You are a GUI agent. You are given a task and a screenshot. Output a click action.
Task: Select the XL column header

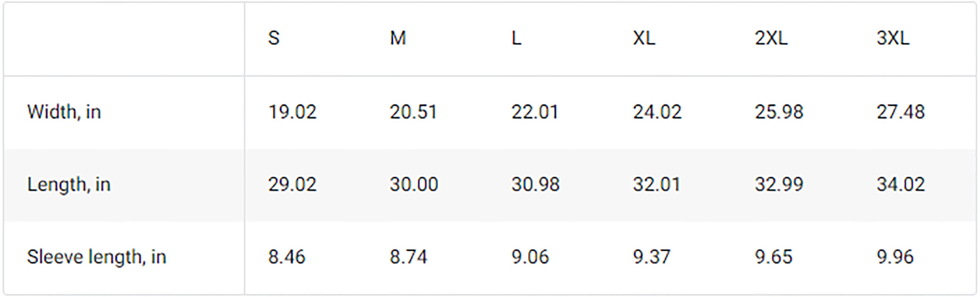tap(644, 38)
